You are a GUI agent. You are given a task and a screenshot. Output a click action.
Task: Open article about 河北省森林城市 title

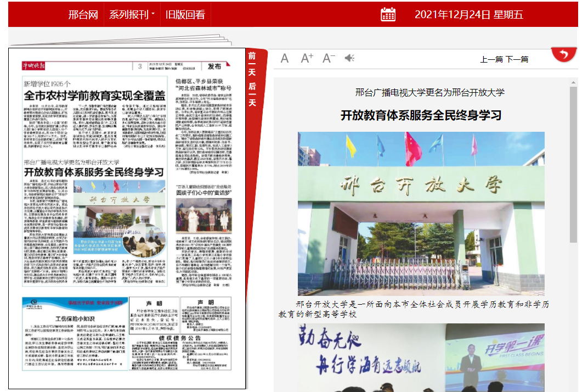(203, 85)
